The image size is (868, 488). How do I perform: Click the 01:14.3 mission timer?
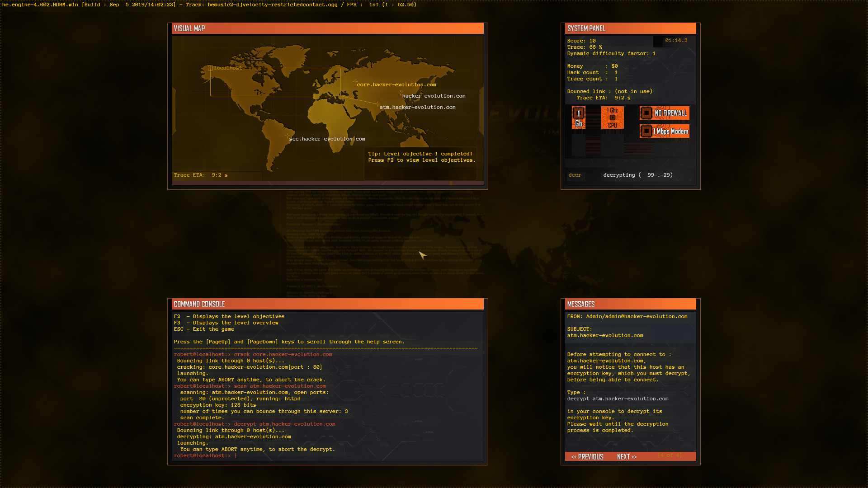coord(675,41)
